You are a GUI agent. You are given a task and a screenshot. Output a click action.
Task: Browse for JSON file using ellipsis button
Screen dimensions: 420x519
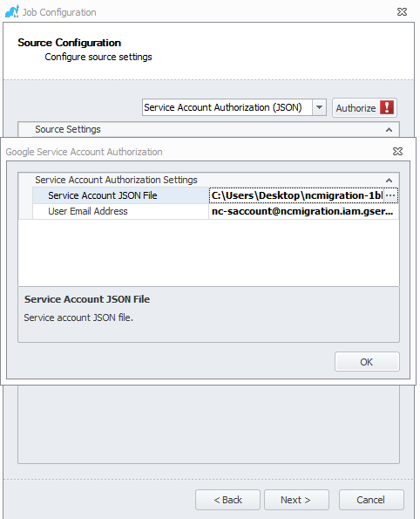click(x=390, y=195)
